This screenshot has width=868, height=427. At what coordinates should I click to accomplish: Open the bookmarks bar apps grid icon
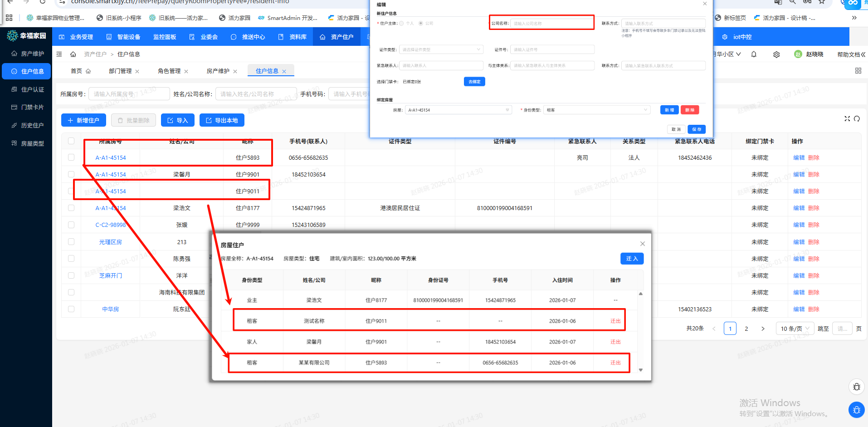click(x=9, y=18)
